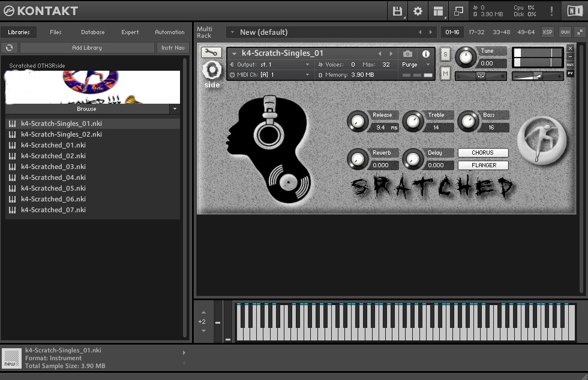Open the Save (floppy disk) menu
This screenshot has width=588, height=380.
(397, 11)
